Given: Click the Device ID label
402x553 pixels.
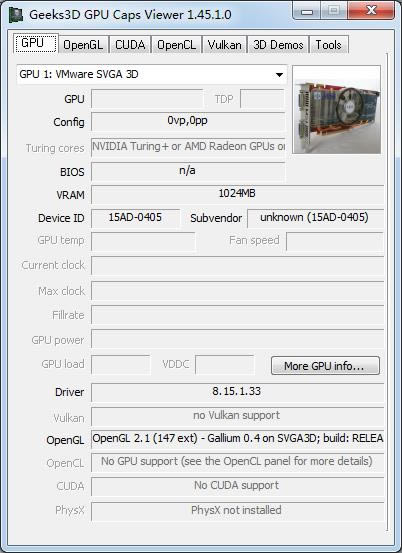Looking at the screenshot, I should 61,218.
